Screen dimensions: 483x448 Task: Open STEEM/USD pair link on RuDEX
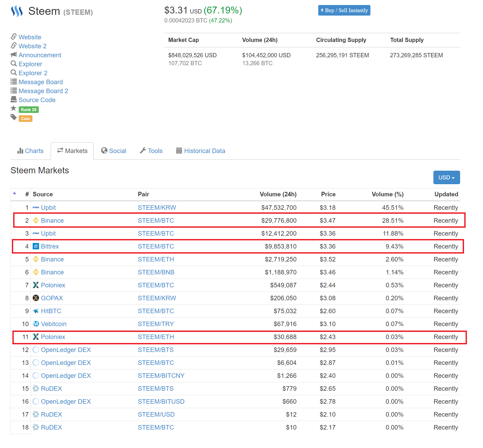(156, 414)
